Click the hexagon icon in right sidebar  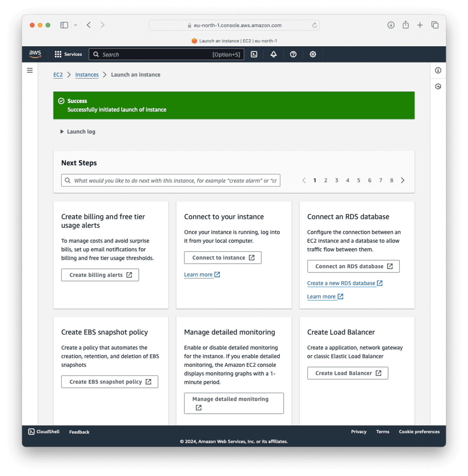pos(438,86)
